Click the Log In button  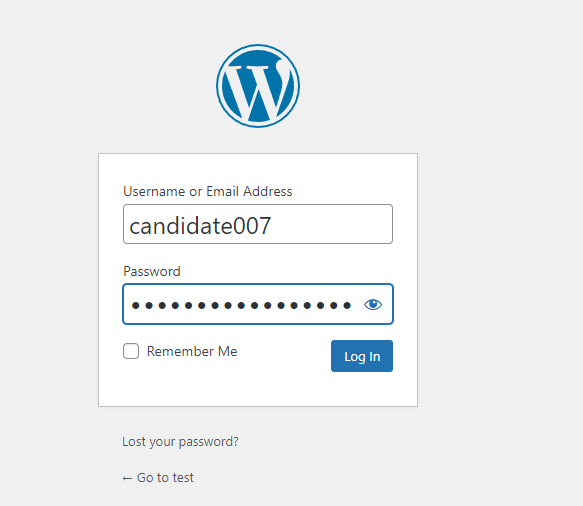362,356
